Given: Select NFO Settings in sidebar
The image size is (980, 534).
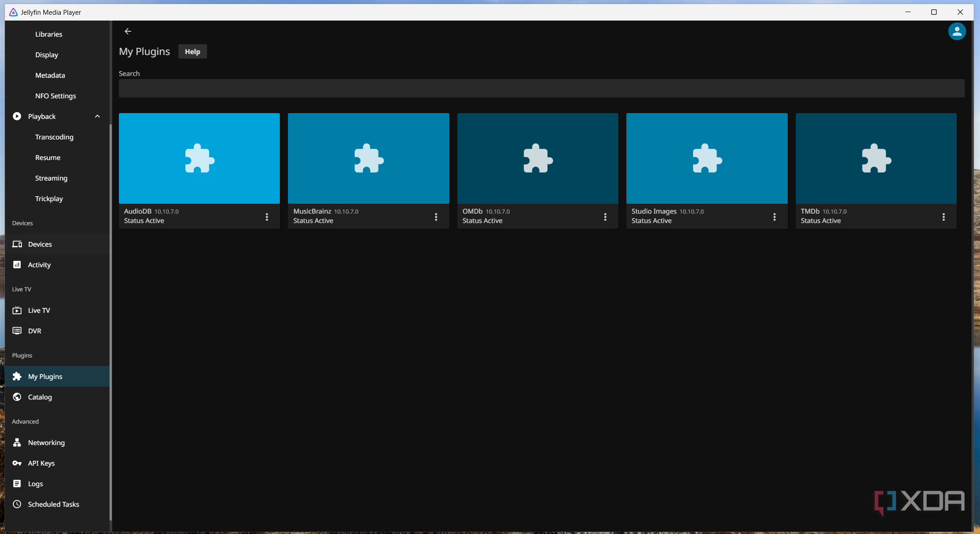Looking at the screenshot, I should [55, 96].
